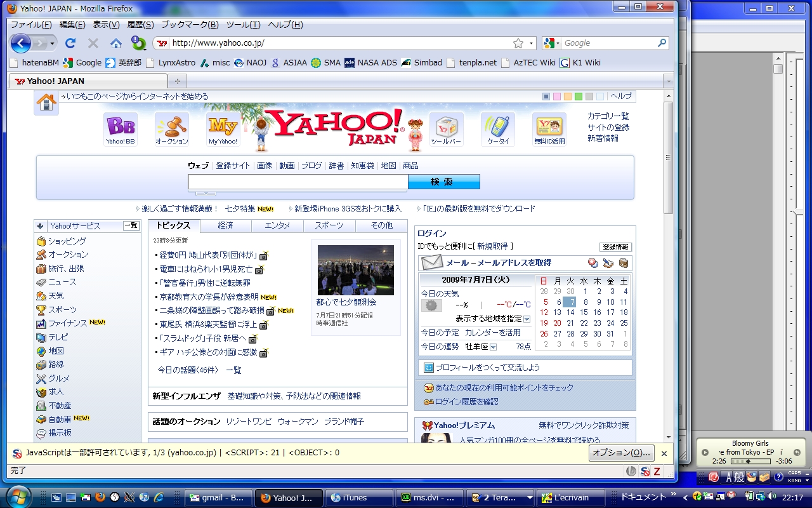This screenshot has height=508, width=812.
Task: Open the ショッピング service link
Action: click(67, 241)
